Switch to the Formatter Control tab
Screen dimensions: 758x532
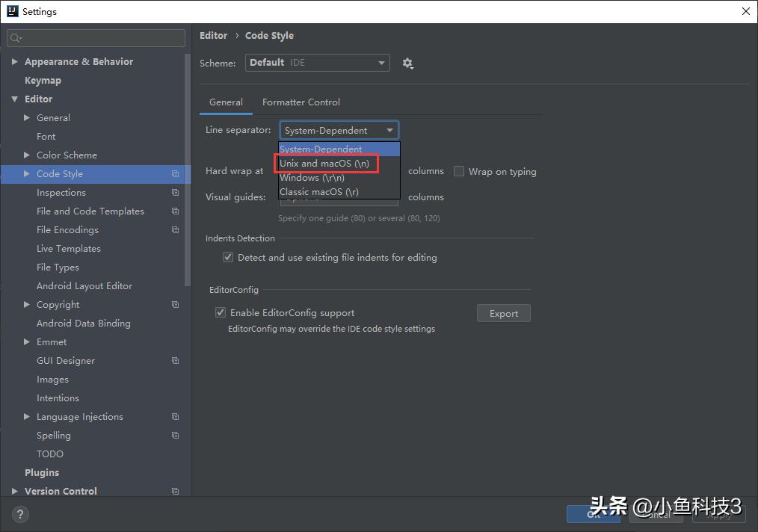(x=301, y=102)
